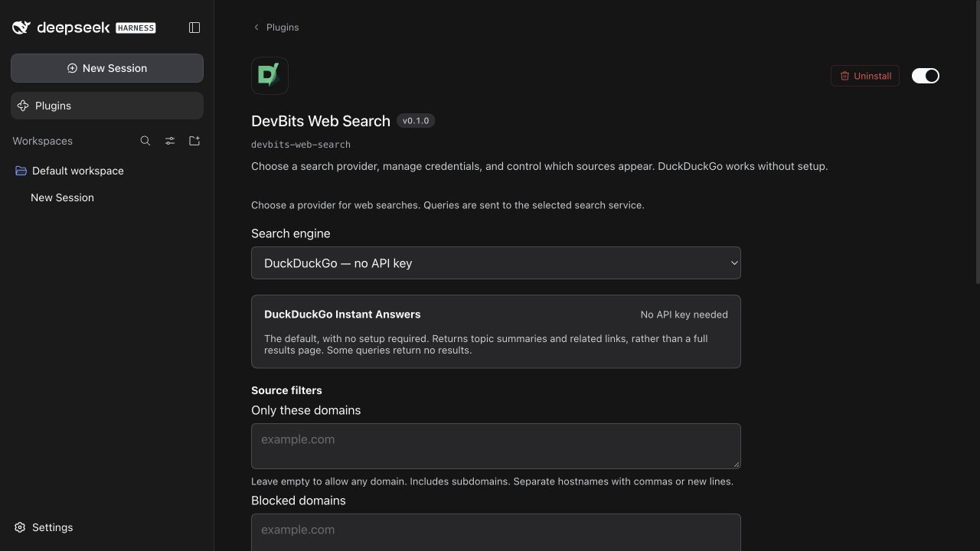Image resolution: width=980 pixels, height=551 pixels.
Task: Click into the Blocked domains field
Action: [x=496, y=533]
